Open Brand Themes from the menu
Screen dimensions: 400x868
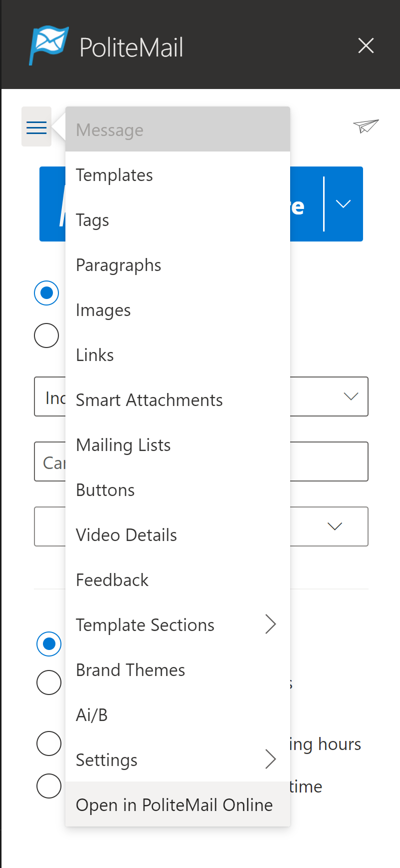click(130, 670)
